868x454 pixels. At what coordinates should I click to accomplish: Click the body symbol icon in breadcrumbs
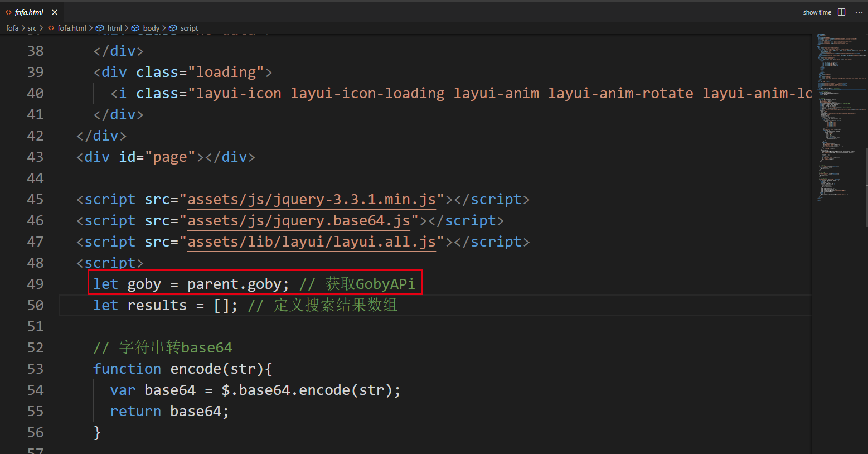(135, 28)
